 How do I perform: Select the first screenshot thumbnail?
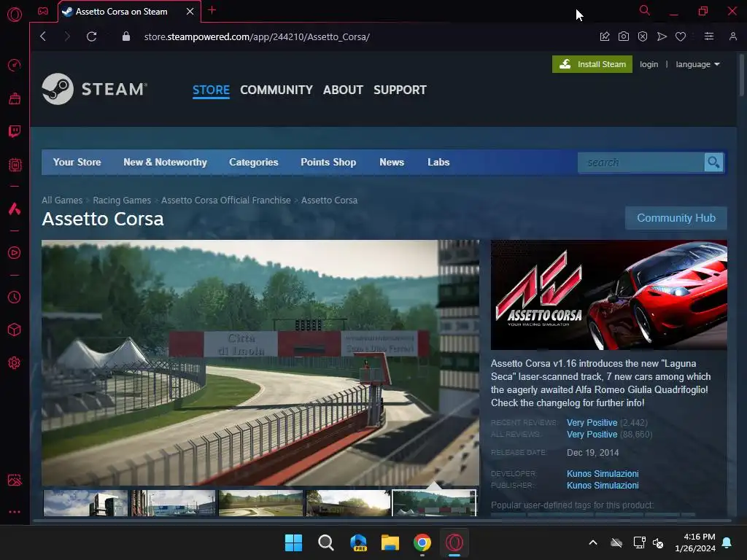[x=86, y=503]
